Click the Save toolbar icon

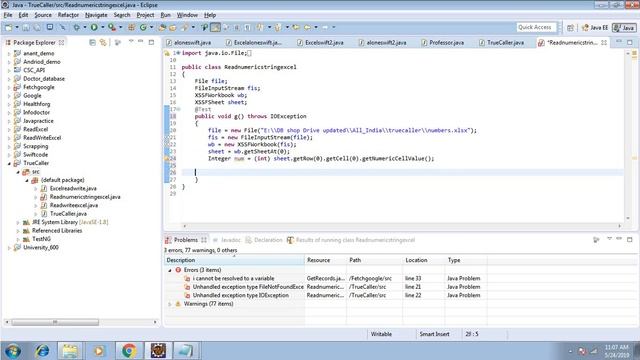pos(26,27)
